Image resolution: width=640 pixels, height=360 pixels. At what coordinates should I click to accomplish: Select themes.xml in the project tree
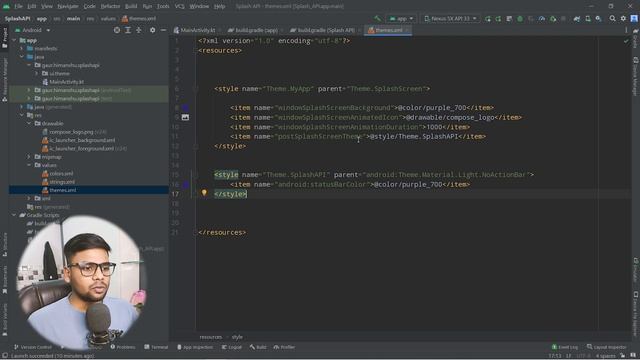(x=62, y=190)
